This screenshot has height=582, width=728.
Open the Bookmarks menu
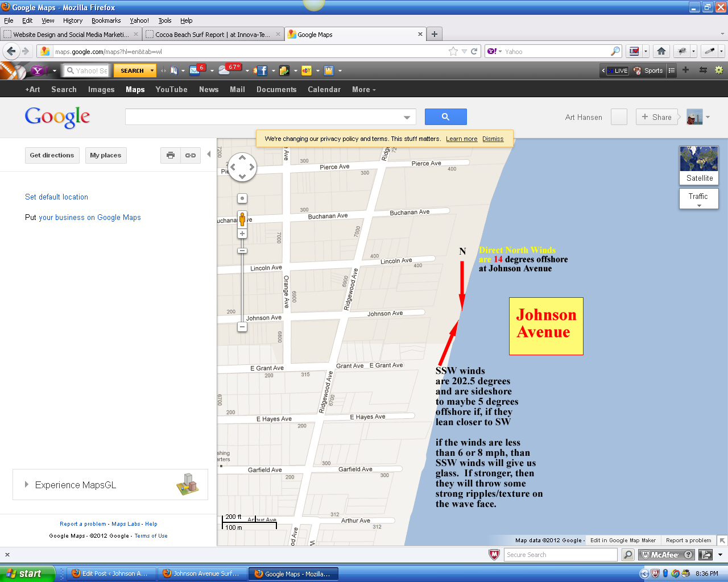pyautogui.click(x=106, y=20)
